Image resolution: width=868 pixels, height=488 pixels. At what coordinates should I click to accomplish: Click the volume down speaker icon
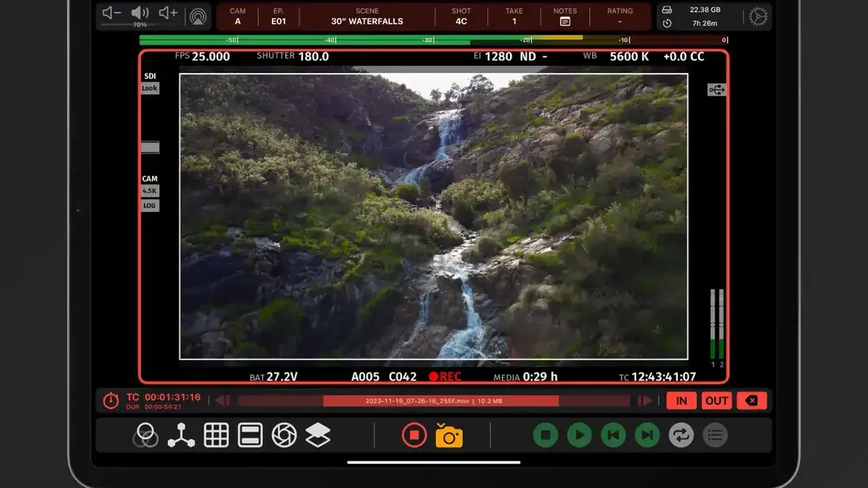(x=112, y=13)
